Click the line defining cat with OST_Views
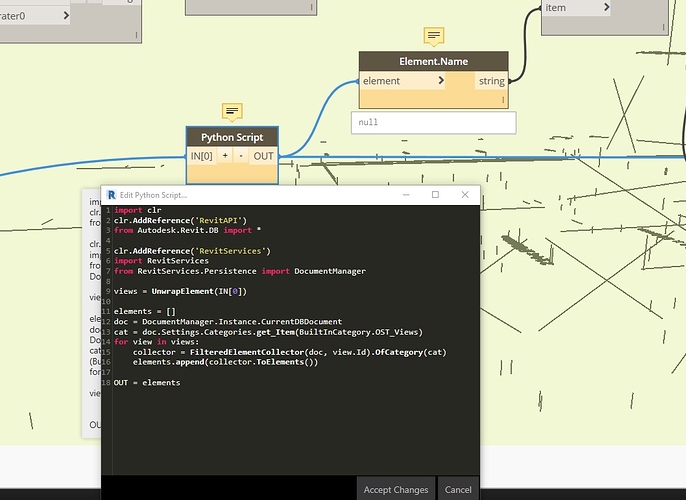The image size is (686, 500). tap(268, 332)
